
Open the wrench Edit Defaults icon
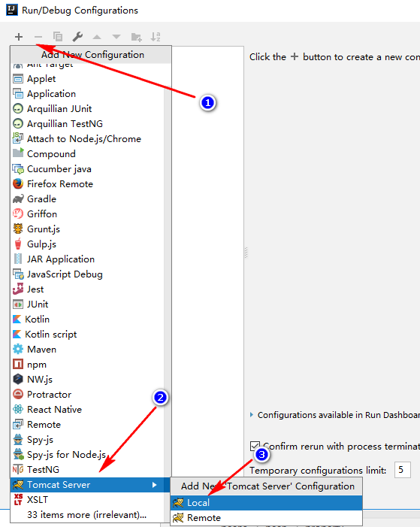[x=77, y=37]
